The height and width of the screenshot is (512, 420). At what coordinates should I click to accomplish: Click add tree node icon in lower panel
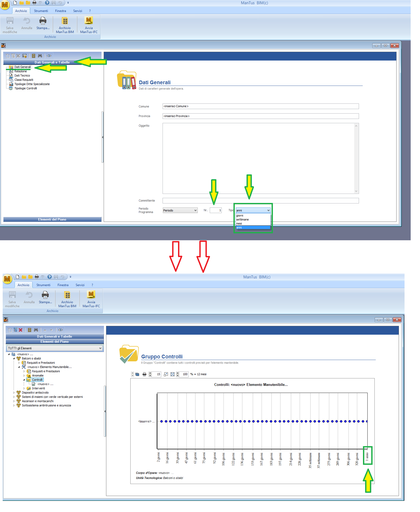pos(15,330)
